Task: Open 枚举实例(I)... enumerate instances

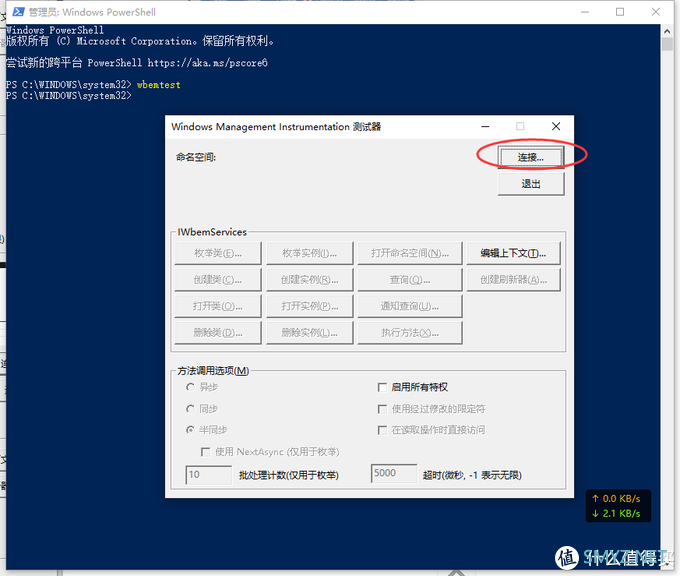Action: (310, 253)
